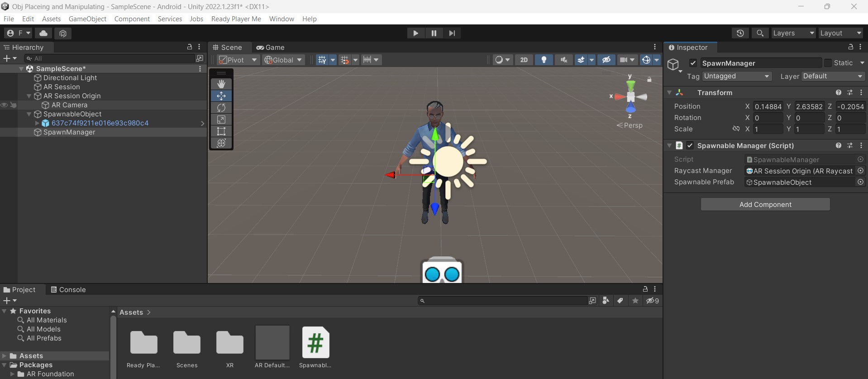868x379 pixels.
Task: Open Layers dropdown
Action: (793, 33)
